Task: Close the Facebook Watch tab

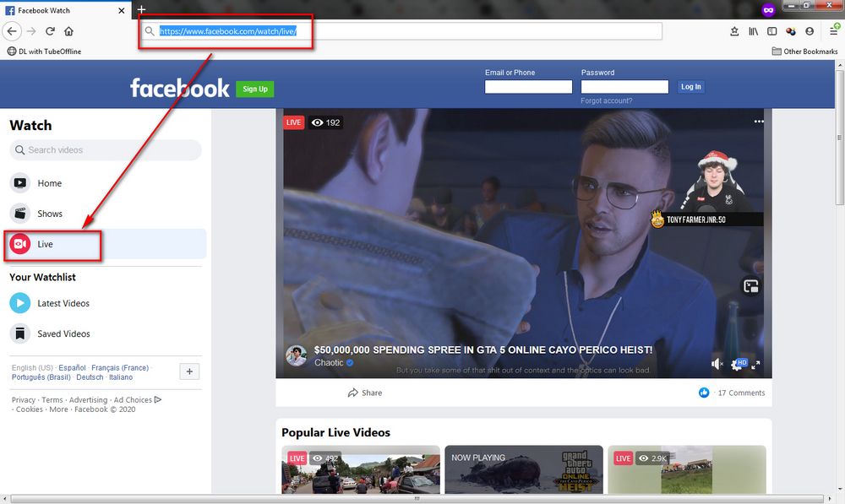Action: 121,10
